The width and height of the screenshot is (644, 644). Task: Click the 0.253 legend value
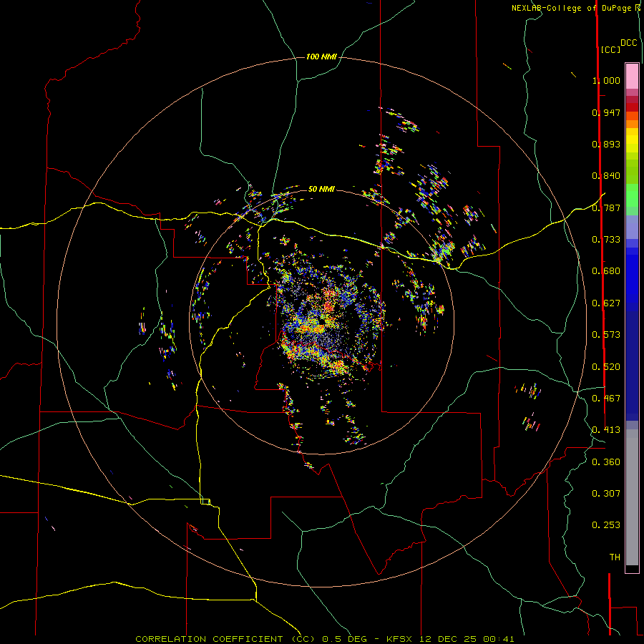click(x=606, y=525)
